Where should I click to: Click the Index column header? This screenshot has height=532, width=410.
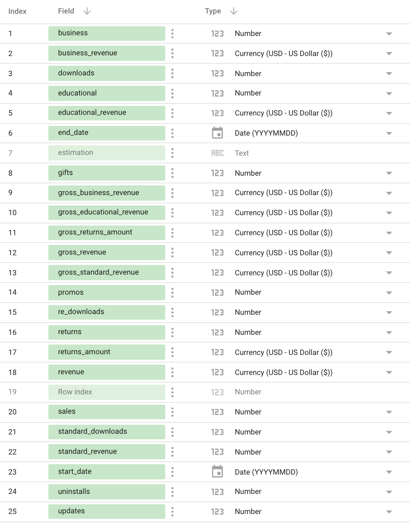click(x=17, y=11)
